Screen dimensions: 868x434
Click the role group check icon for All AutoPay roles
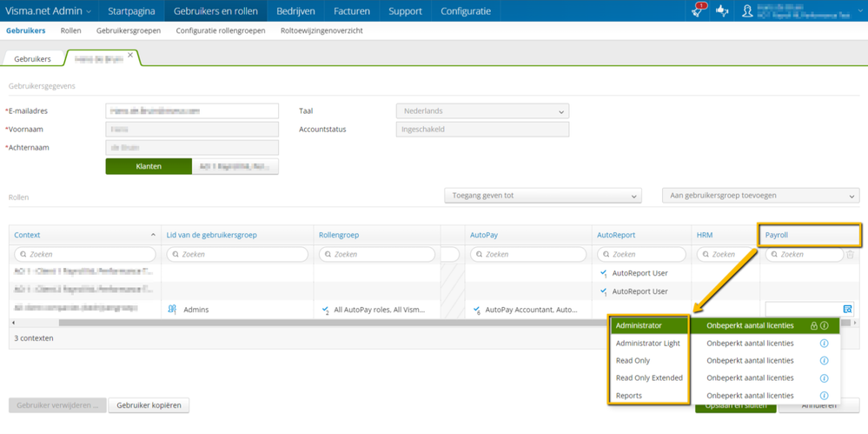(326, 310)
